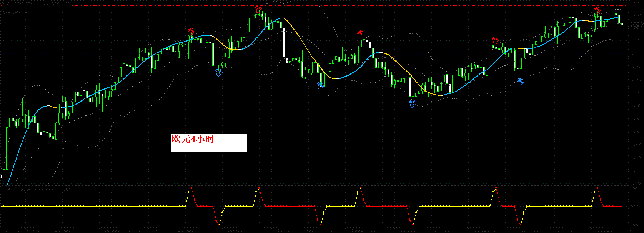Select the green dashed horizontal price line
Viewport: 644px width, 233px height.
pos(315,15)
